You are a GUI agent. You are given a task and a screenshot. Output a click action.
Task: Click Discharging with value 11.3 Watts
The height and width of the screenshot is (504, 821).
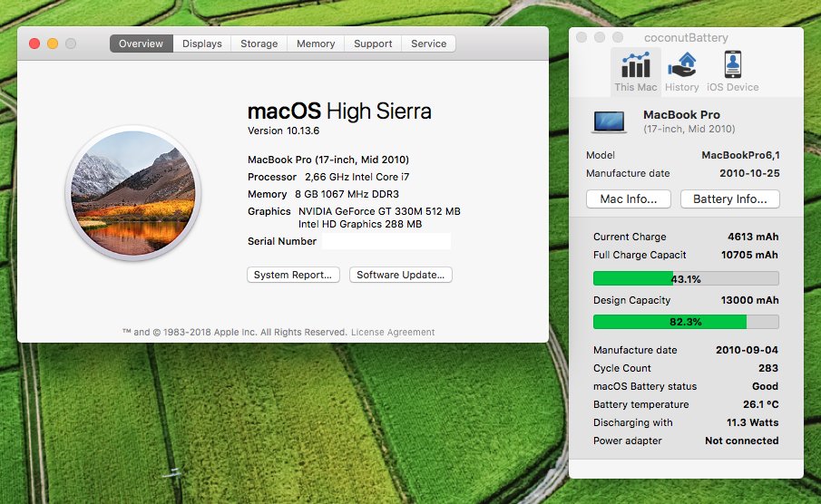[x=752, y=423]
